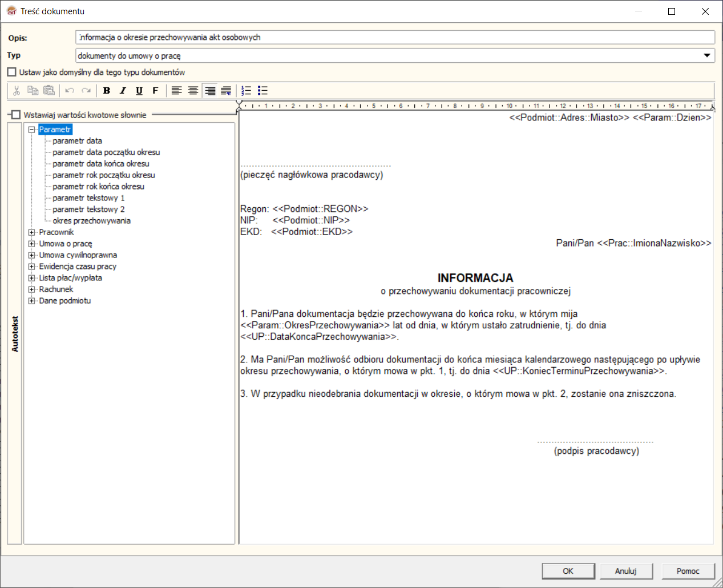This screenshot has width=723, height=588.
Task: Click the INFORMACJA heading in document
Action: tap(475, 278)
